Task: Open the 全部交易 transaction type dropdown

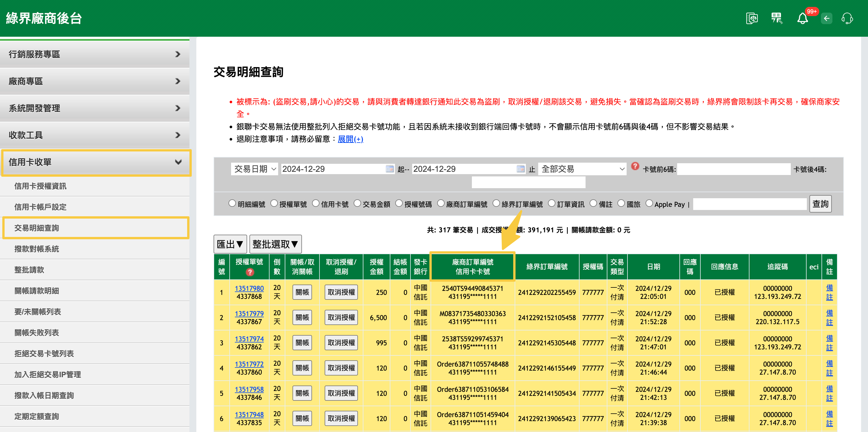Action: pos(582,169)
